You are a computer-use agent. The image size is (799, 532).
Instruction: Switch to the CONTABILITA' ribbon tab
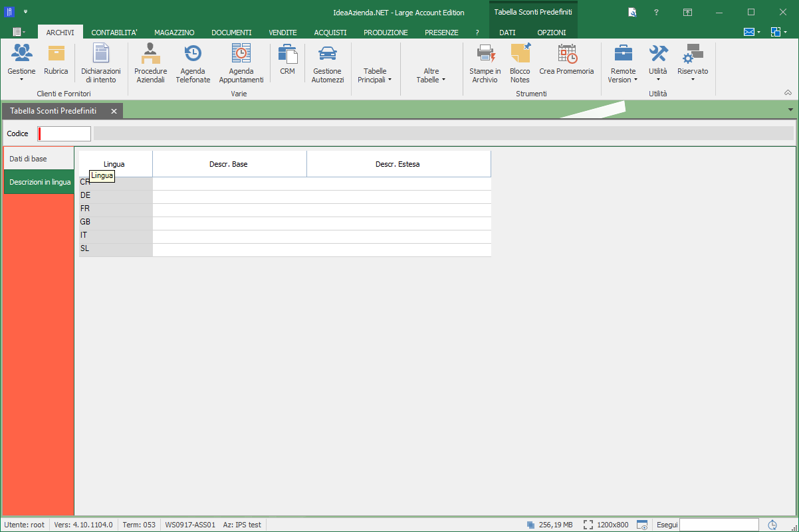[114, 33]
